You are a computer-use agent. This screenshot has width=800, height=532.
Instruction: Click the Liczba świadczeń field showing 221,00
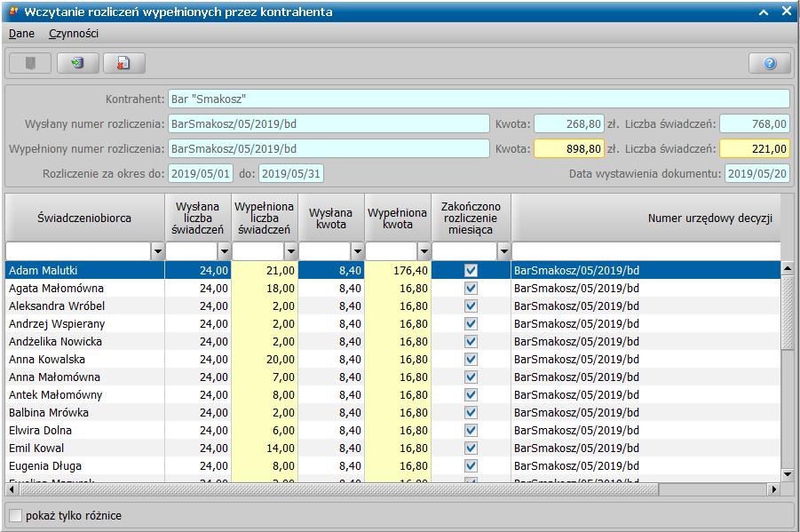pyautogui.click(x=755, y=149)
